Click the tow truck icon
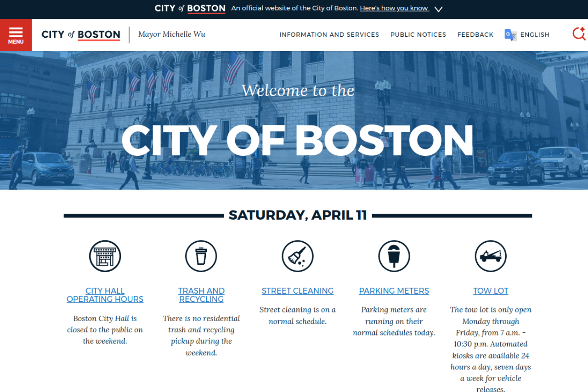The image size is (588, 392). coord(491,256)
